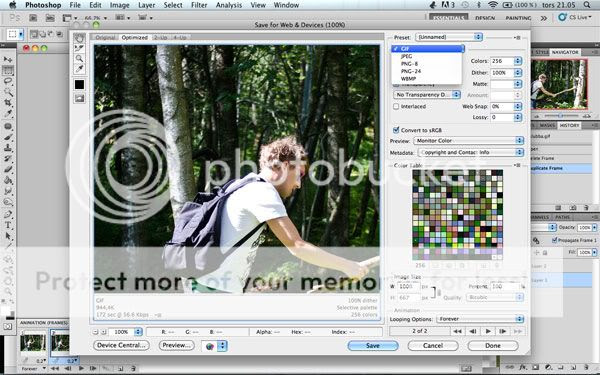The image size is (600, 375).
Task: Click the Cancel button
Action: tap(433, 346)
